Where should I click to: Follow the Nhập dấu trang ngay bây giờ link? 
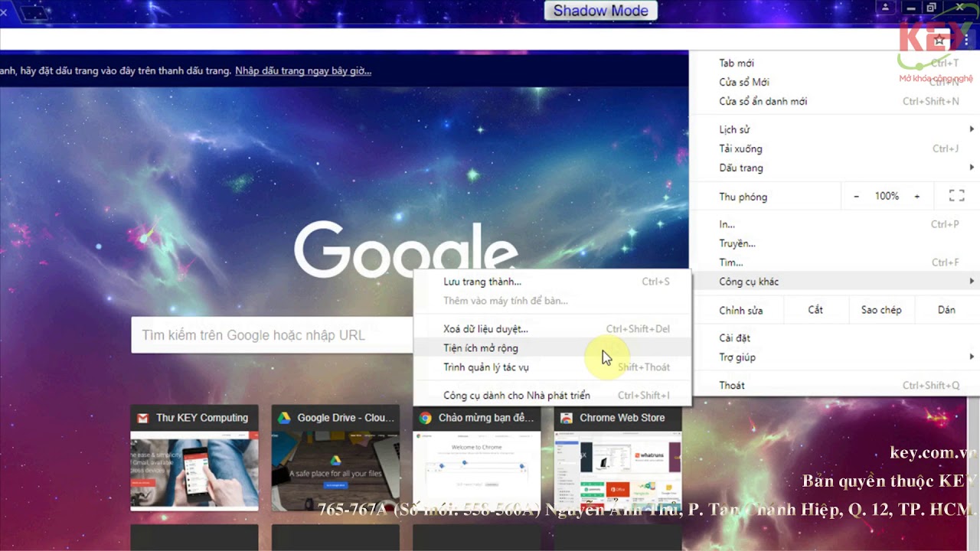click(x=303, y=70)
